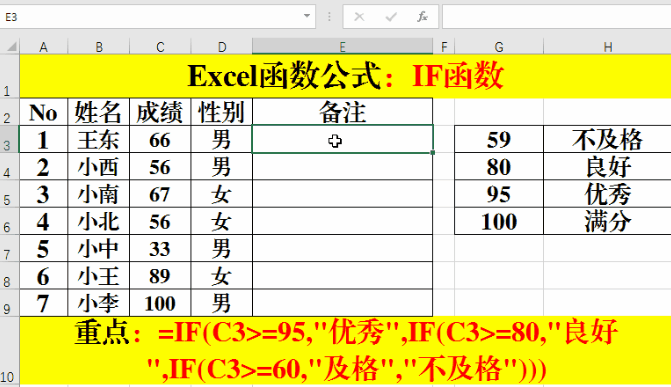
Task: Select row 9 header
Action: [9, 303]
